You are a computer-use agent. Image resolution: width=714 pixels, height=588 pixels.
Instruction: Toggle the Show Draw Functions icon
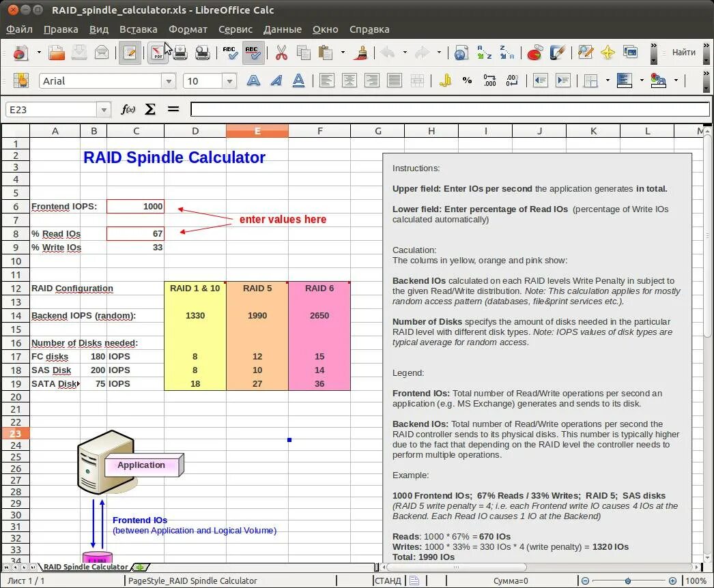[x=558, y=53]
